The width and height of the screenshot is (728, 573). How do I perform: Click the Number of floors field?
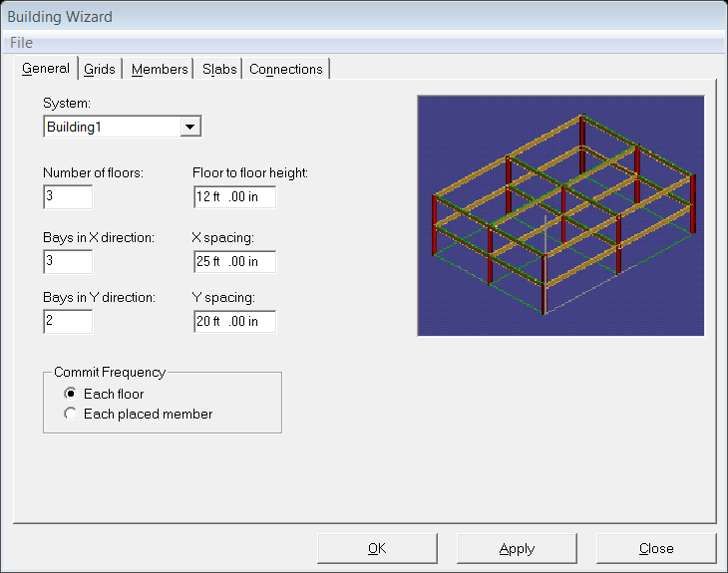[x=68, y=196]
